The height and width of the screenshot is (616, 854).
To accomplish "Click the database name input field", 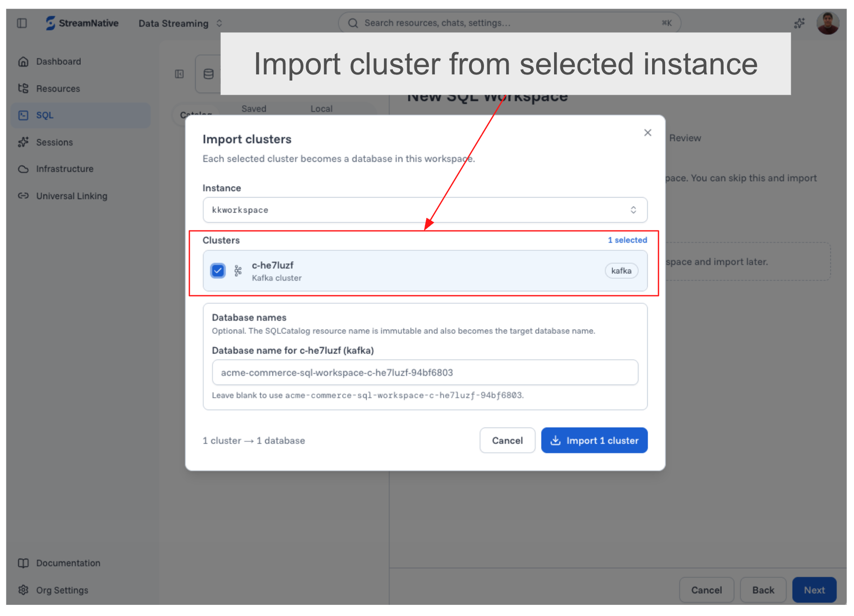I will 425,372.
